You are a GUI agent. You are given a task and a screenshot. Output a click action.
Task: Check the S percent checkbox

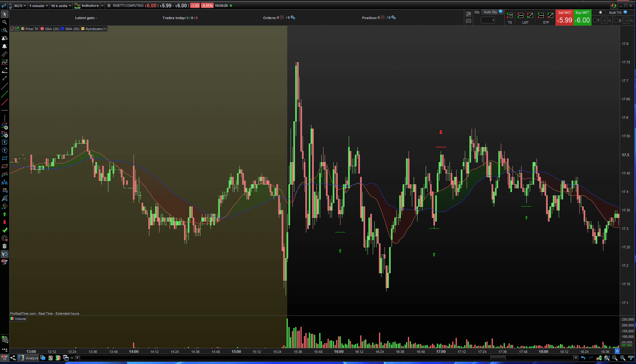pos(616,21)
